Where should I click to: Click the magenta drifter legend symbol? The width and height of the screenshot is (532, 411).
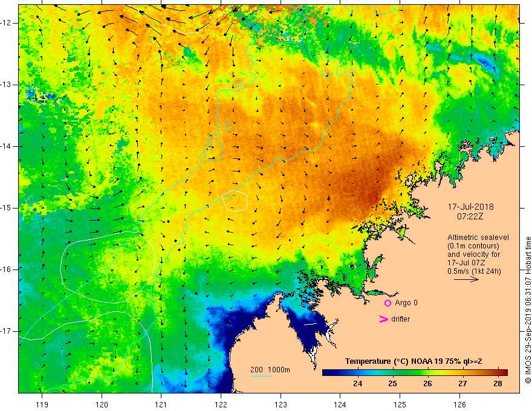pyautogui.click(x=383, y=319)
